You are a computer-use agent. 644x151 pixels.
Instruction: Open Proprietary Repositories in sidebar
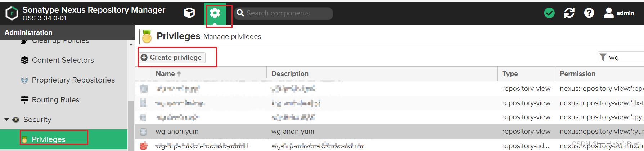coord(73,80)
